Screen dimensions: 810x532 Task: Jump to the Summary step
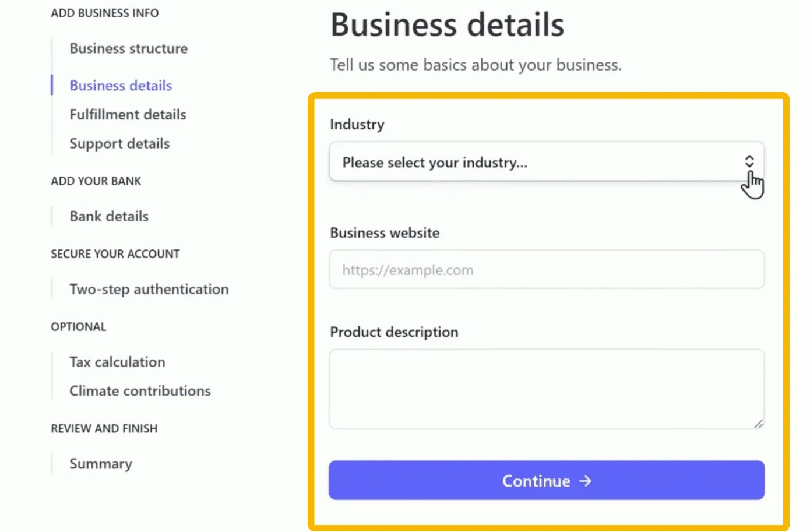tap(101, 464)
